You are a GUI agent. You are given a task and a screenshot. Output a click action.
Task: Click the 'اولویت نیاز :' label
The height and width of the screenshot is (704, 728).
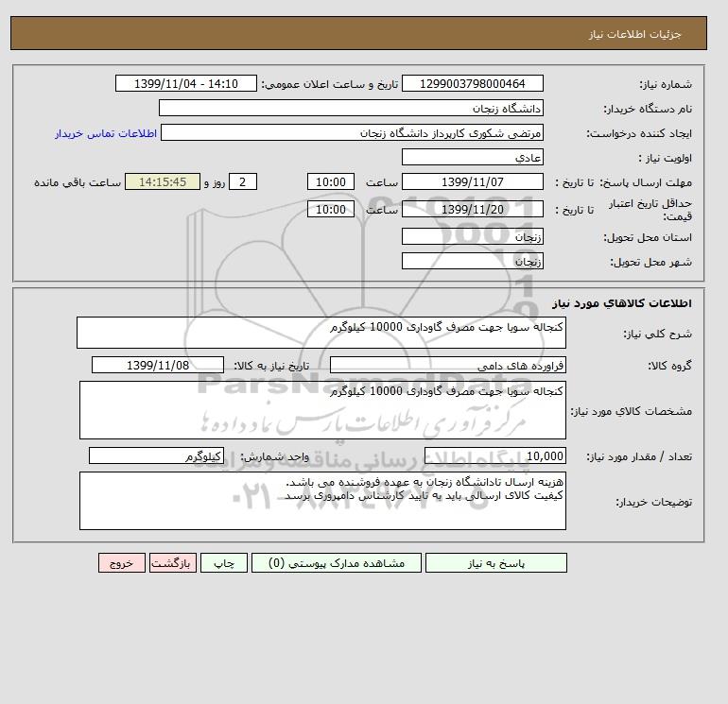(666, 158)
